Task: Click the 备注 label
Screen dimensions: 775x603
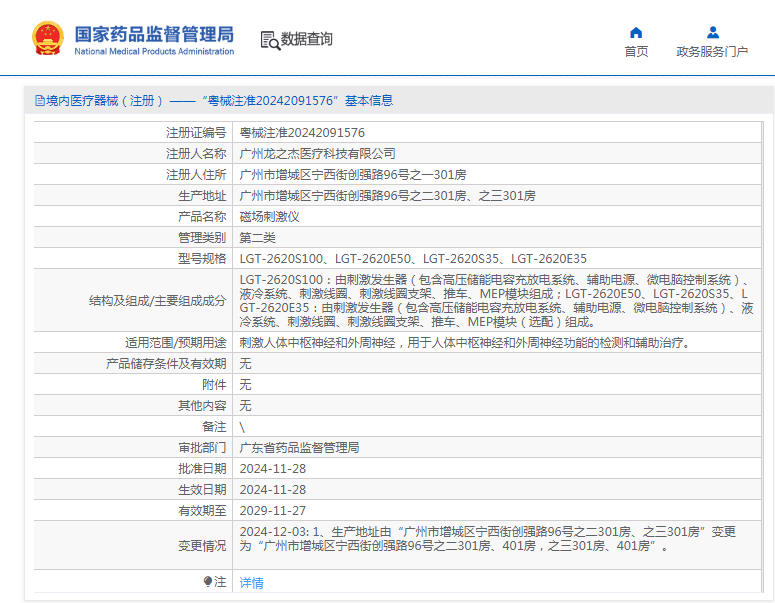Action: click(214, 427)
